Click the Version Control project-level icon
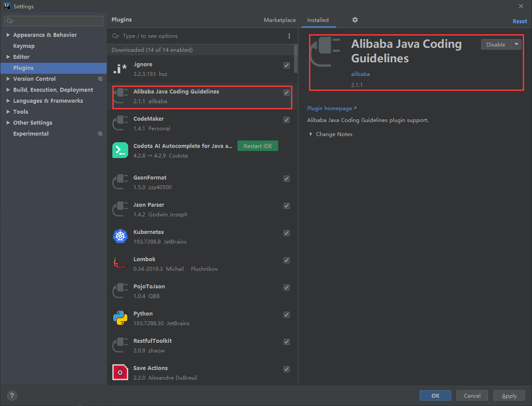Screen dimensions: 532x406 coord(100,79)
